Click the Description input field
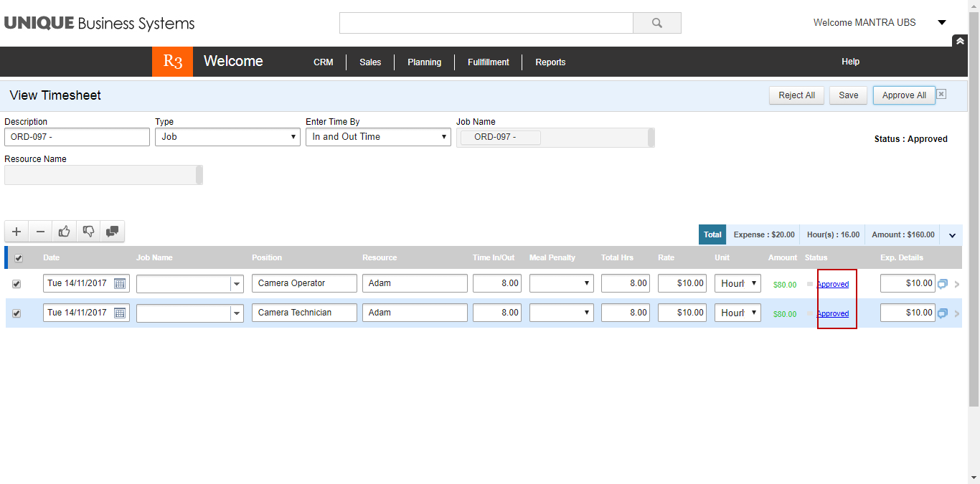This screenshot has width=980, height=484. 77,136
